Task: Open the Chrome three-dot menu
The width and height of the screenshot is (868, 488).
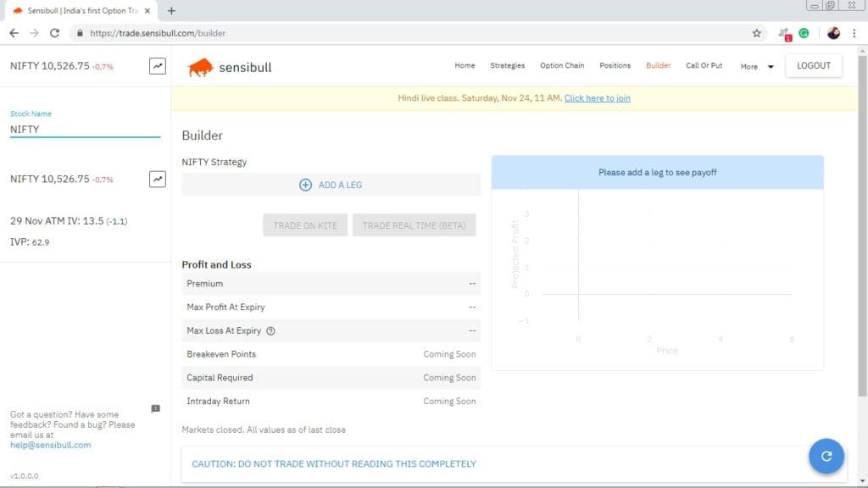Action: coord(854,33)
